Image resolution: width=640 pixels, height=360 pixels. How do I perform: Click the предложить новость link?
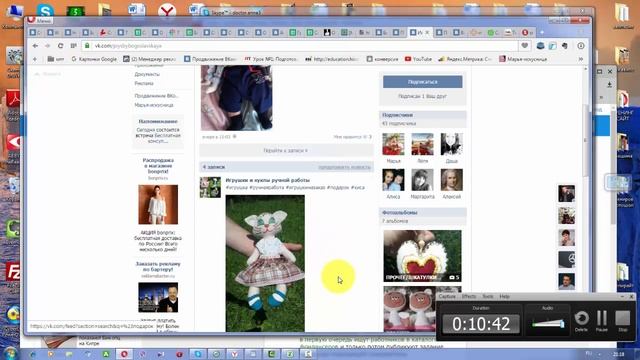coord(344,167)
